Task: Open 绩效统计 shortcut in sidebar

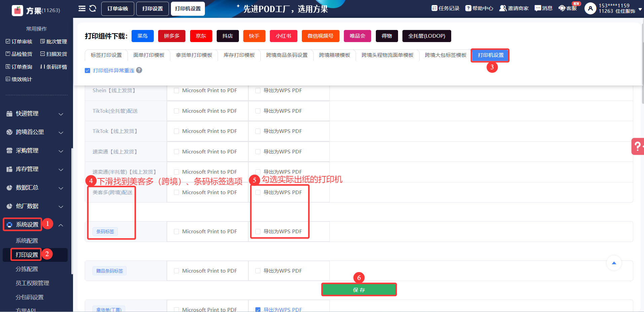Action: pos(19,79)
